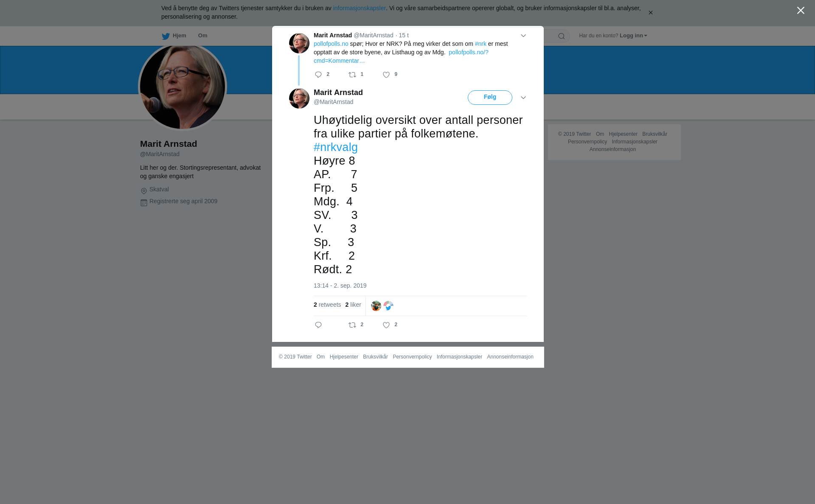
Task: Expand the options chevron on the top tweet
Action: [x=523, y=36]
